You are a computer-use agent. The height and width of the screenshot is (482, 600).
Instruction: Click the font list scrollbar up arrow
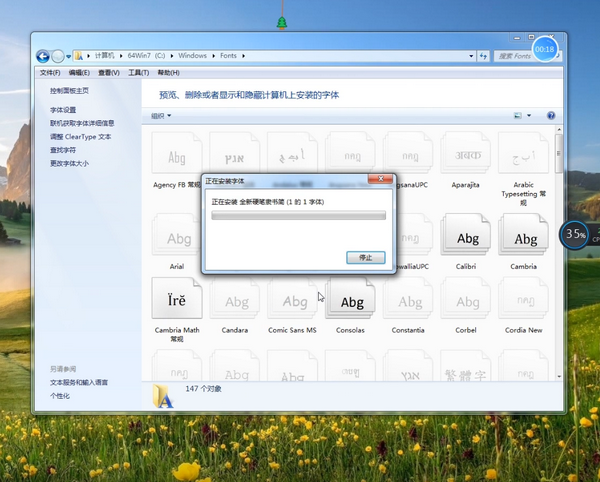point(559,130)
